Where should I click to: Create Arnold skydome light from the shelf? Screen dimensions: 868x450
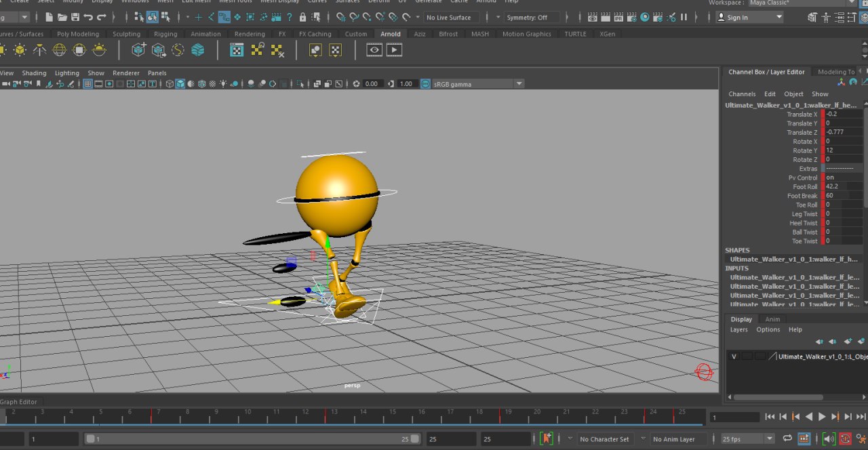tap(60, 49)
